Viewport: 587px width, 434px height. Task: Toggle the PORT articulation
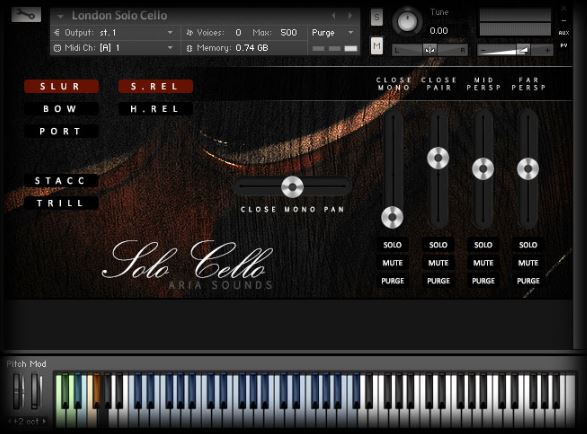(x=61, y=131)
